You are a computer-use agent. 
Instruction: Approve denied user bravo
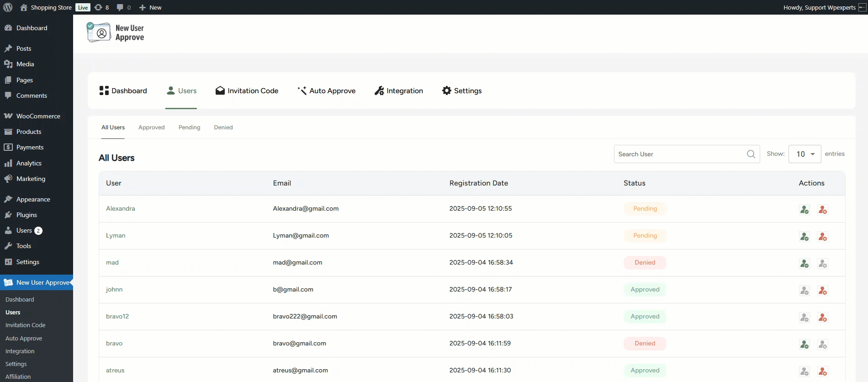click(804, 345)
